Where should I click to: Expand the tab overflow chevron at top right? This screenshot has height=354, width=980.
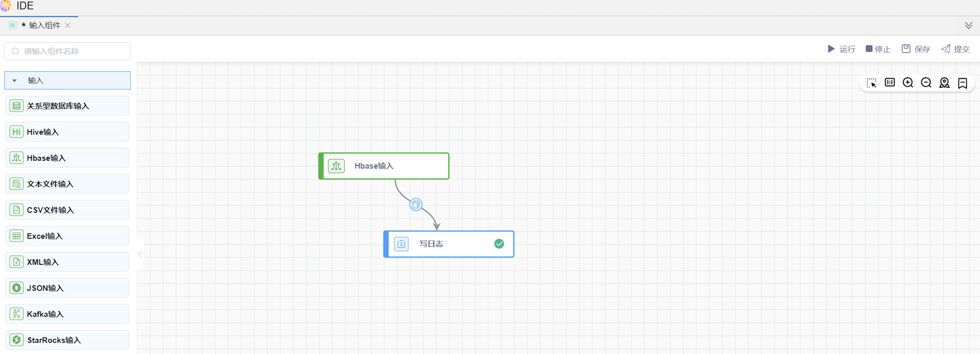(x=968, y=26)
